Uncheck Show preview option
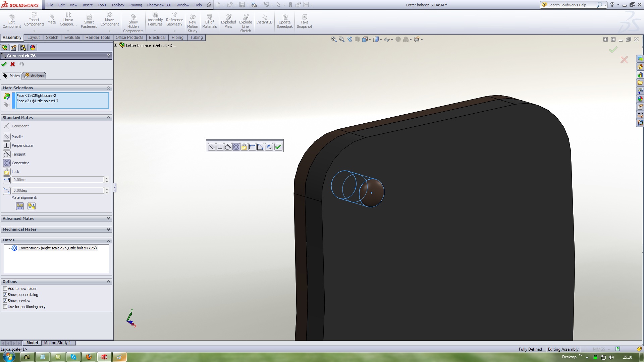Viewport: 644px width, 362px height. pyautogui.click(x=5, y=301)
